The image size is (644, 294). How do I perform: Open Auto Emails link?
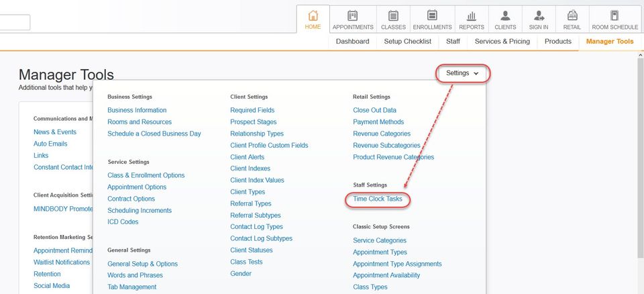[50, 144]
